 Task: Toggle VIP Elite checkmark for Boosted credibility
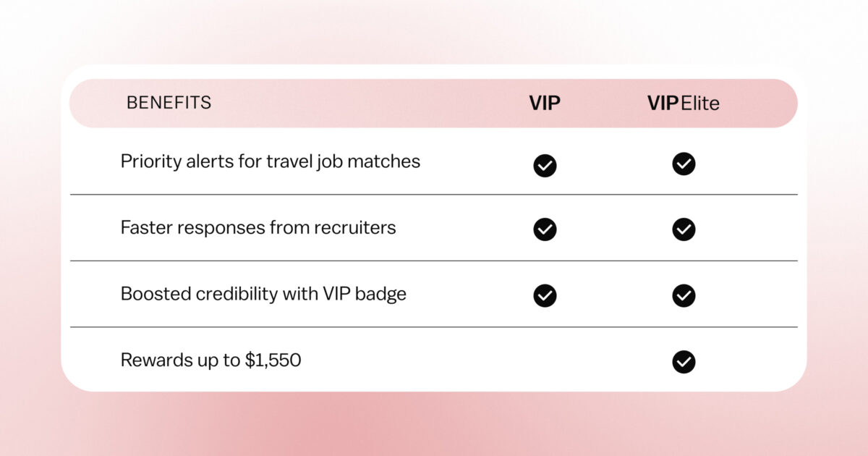(684, 295)
